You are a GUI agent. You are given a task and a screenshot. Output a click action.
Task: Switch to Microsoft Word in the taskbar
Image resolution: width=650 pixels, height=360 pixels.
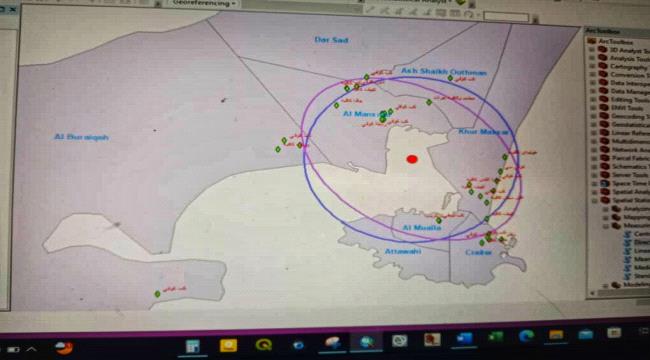click(464, 339)
